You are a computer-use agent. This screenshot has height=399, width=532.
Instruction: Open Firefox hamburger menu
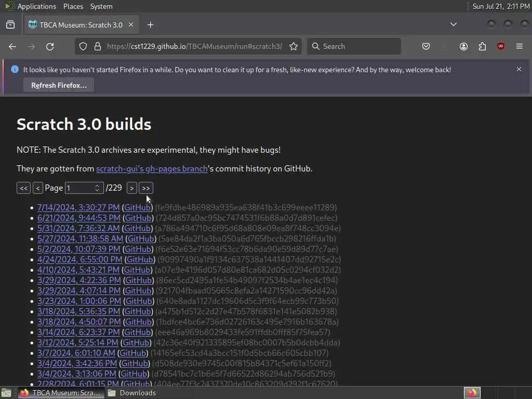520,46
